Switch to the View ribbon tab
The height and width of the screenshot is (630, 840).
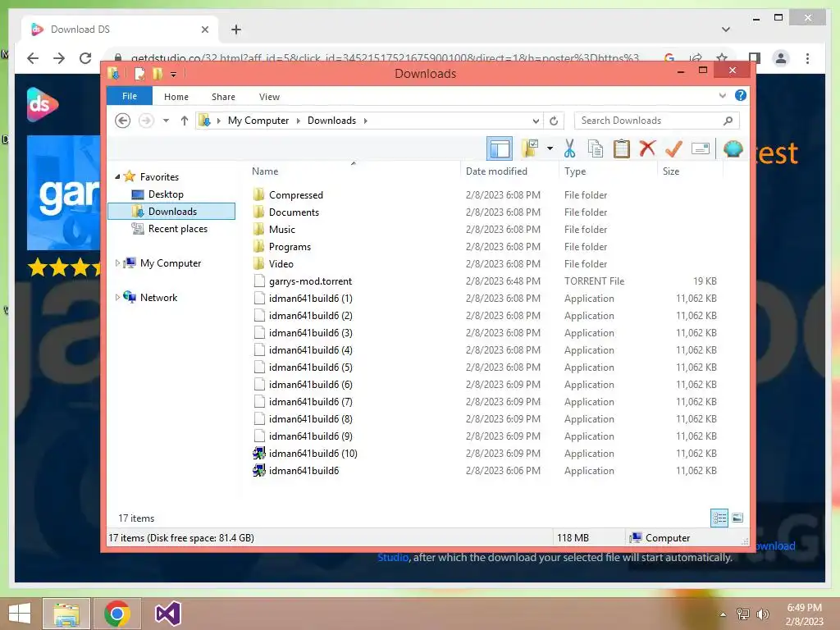(269, 97)
